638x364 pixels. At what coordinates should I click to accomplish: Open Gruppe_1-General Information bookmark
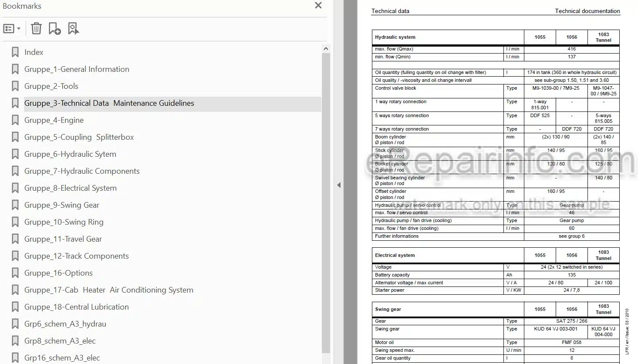(x=77, y=69)
